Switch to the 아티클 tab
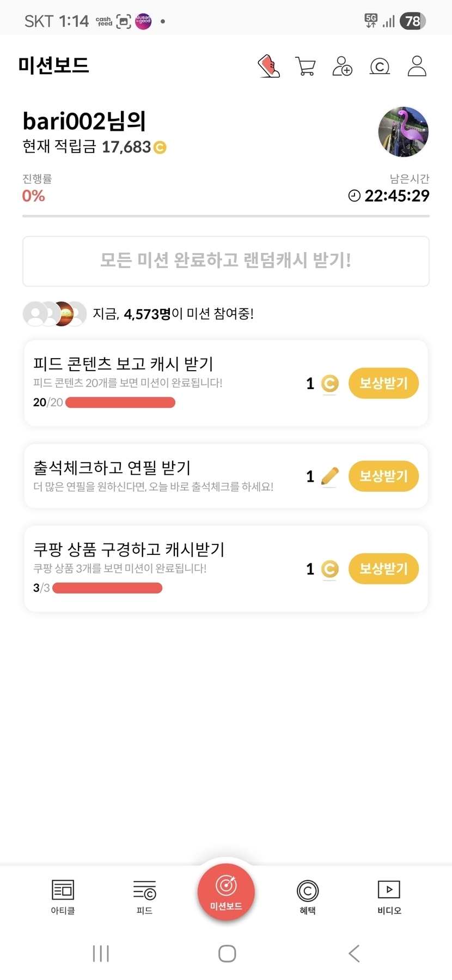 [x=63, y=896]
